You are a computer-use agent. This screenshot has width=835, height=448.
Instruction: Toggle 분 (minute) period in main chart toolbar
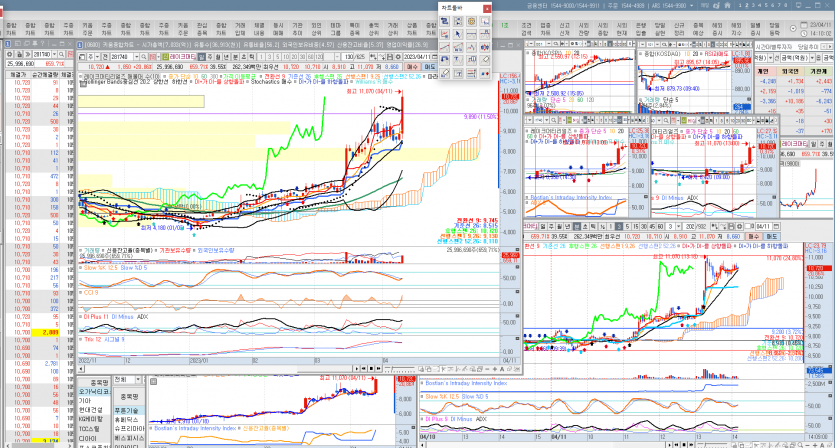(x=235, y=57)
